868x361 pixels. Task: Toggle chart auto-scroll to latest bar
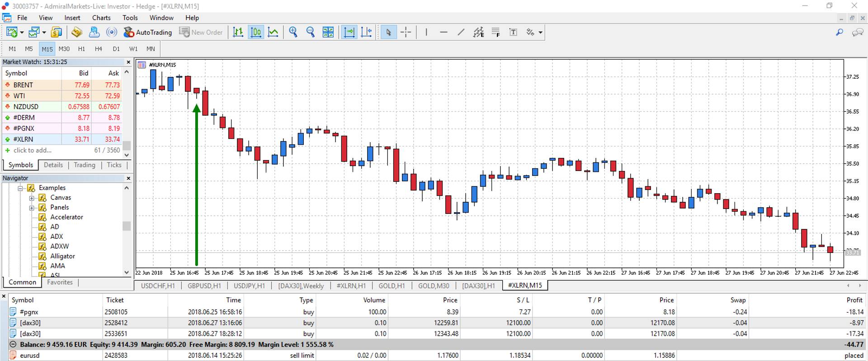pyautogui.click(x=349, y=32)
